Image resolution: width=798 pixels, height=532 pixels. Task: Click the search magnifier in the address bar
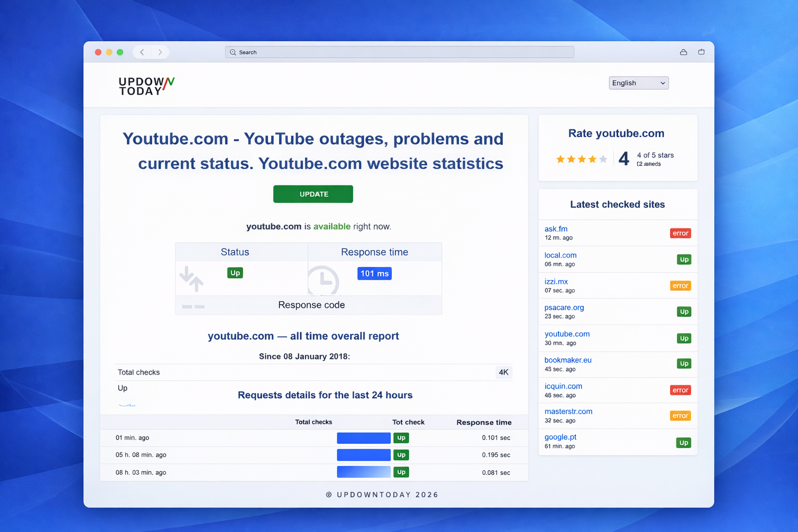pos(233,52)
